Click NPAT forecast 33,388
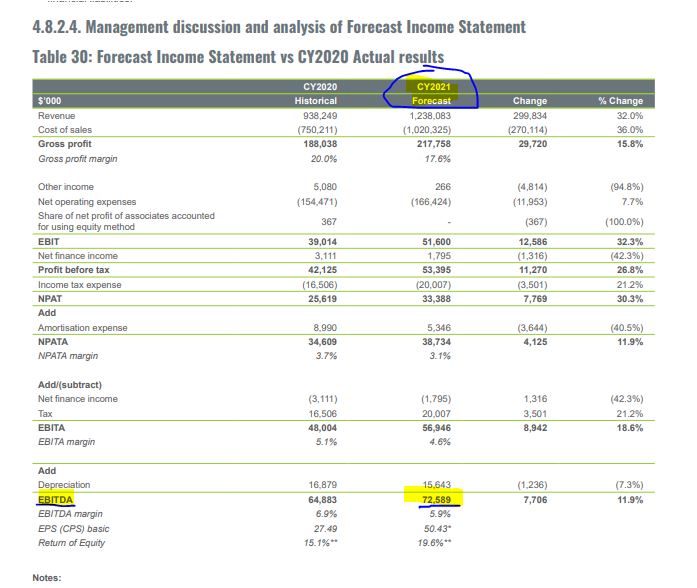697x588 pixels. [x=437, y=299]
